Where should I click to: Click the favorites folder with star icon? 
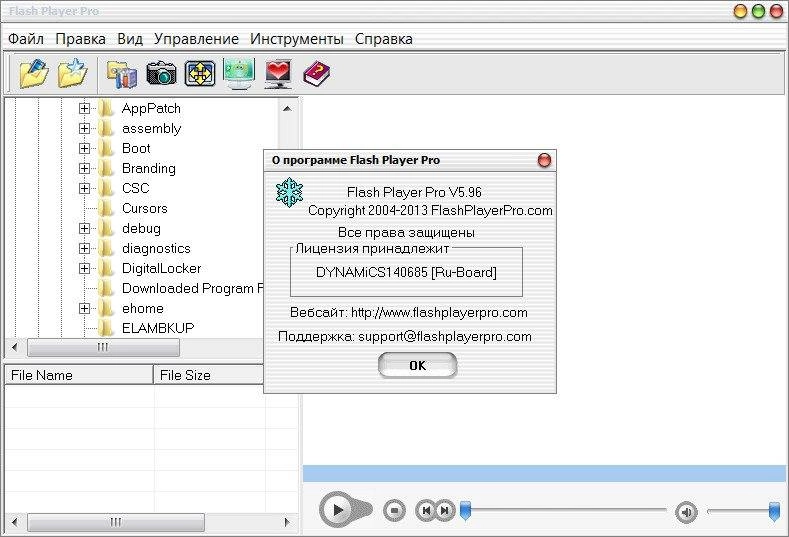[x=72, y=73]
